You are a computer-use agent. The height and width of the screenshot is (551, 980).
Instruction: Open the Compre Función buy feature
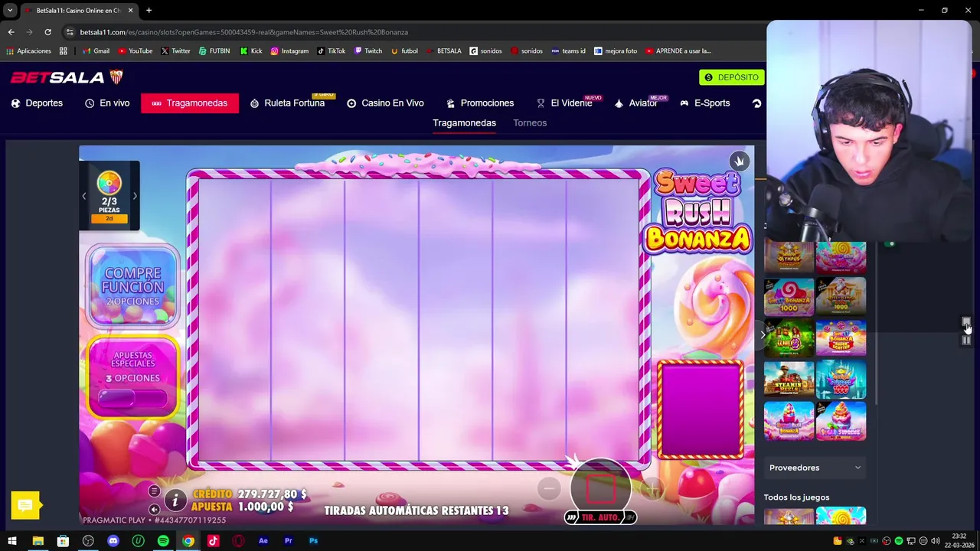coord(132,286)
